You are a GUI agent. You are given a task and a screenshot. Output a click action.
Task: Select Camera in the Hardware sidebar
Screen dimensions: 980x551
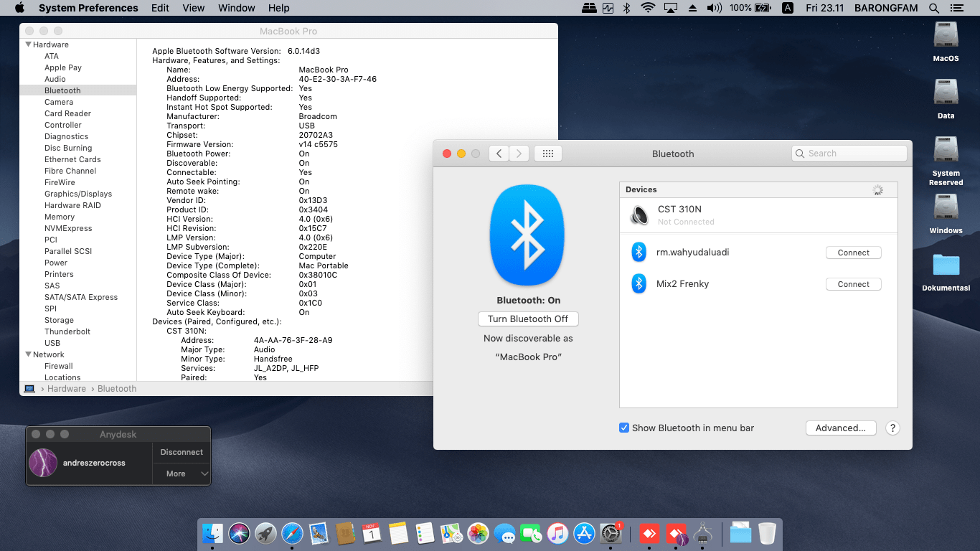59,102
